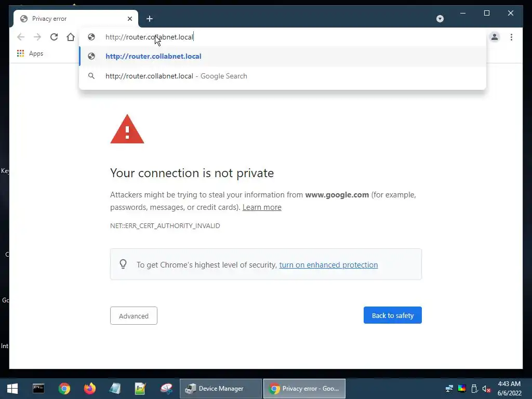Click the red warning triangle icon
The height and width of the screenshot is (399, 532).
pyautogui.click(x=127, y=129)
